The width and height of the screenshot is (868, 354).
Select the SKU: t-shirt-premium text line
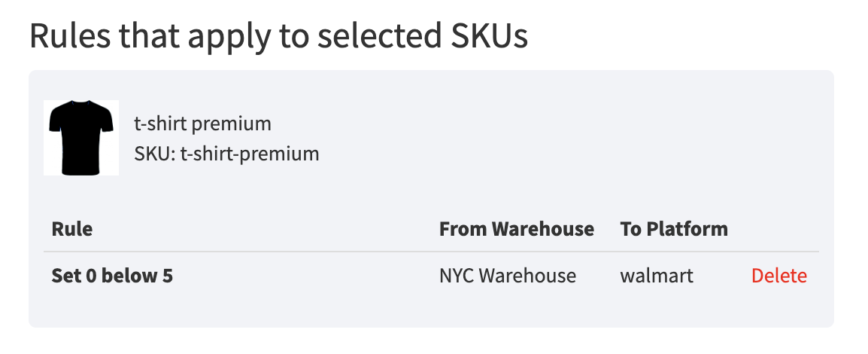(x=226, y=154)
